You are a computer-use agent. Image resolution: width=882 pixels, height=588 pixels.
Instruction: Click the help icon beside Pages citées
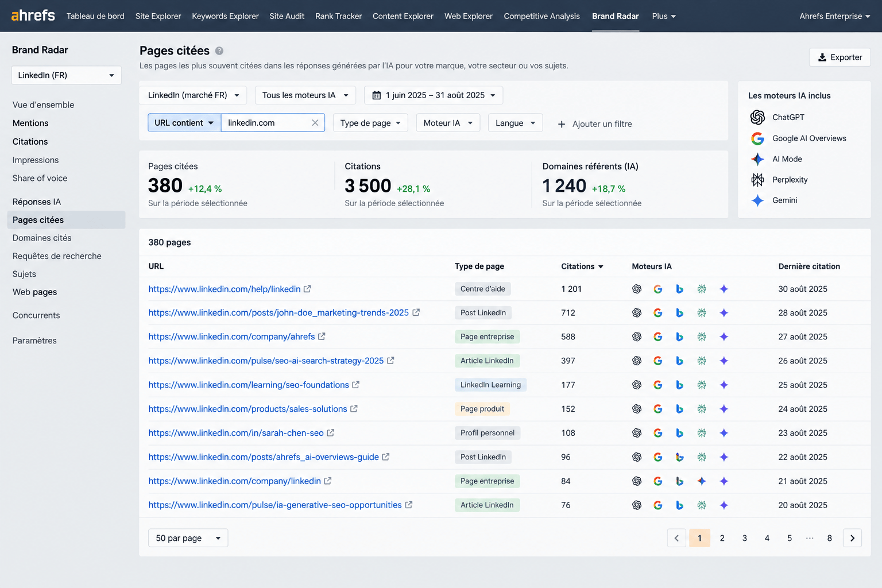(x=219, y=51)
